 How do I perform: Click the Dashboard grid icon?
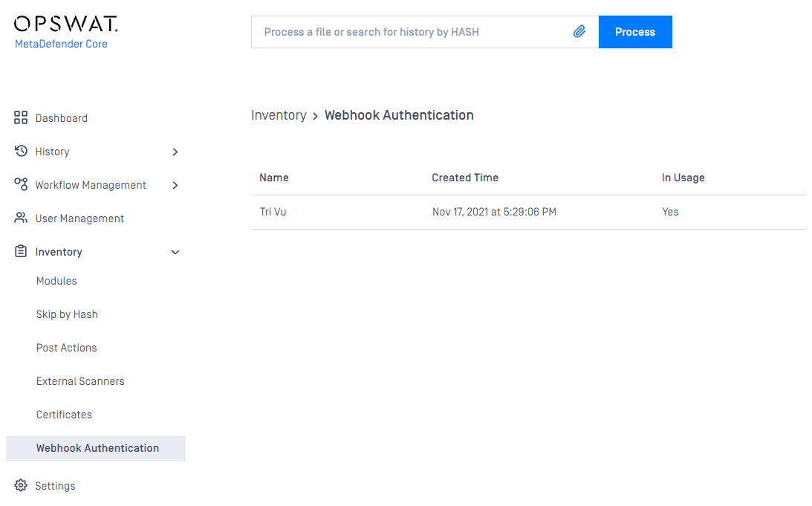coord(21,117)
